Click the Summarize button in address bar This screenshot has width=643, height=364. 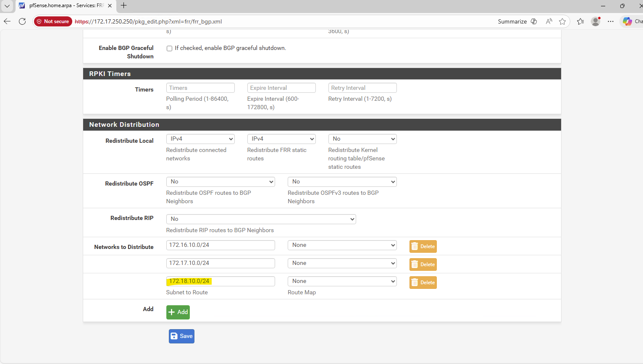(x=517, y=21)
